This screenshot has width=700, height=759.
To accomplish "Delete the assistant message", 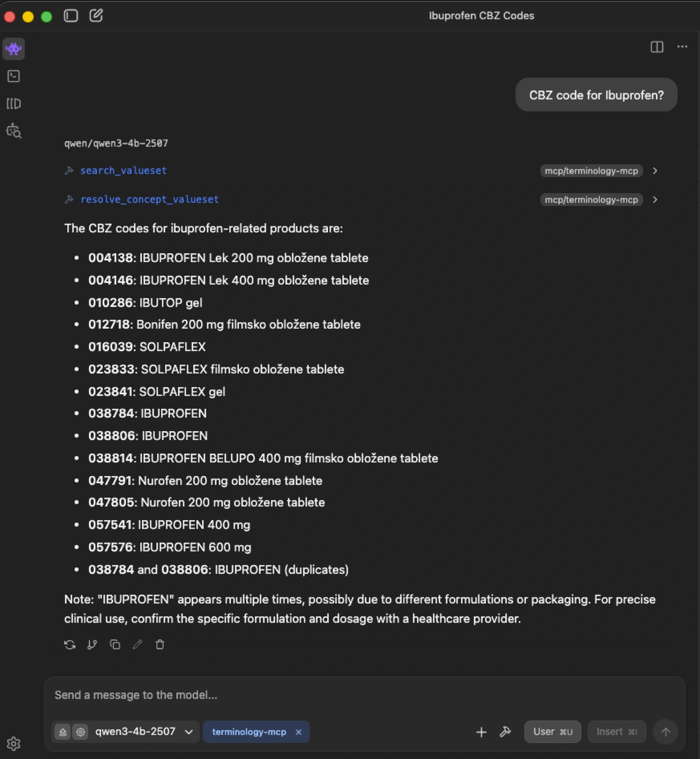I will pos(160,645).
